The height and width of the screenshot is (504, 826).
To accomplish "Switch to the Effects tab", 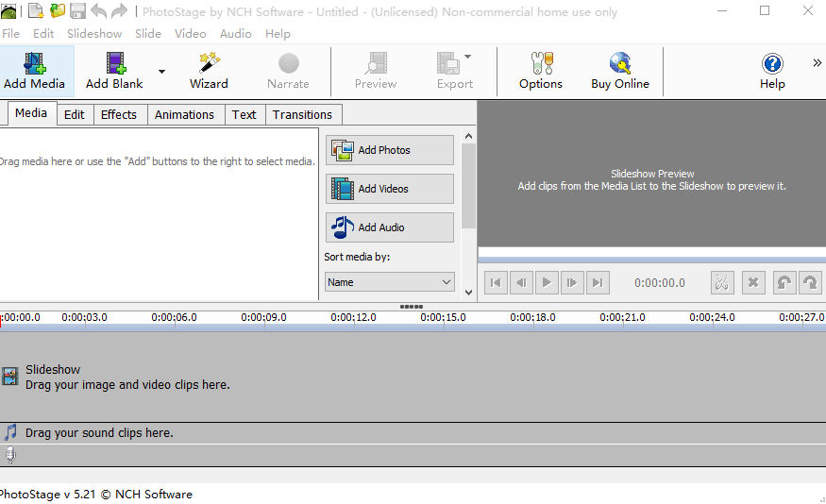I will (x=119, y=114).
